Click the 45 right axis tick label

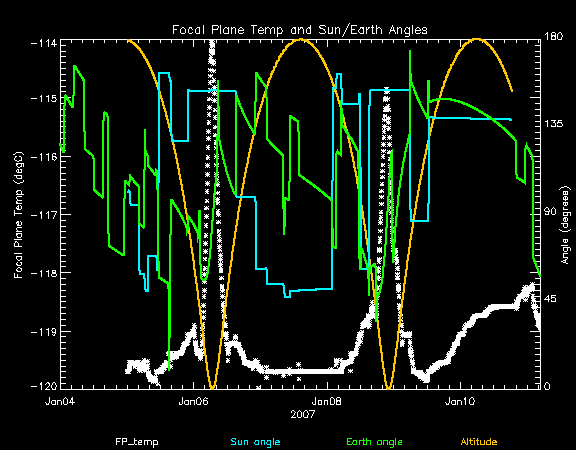pyautogui.click(x=550, y=299)
